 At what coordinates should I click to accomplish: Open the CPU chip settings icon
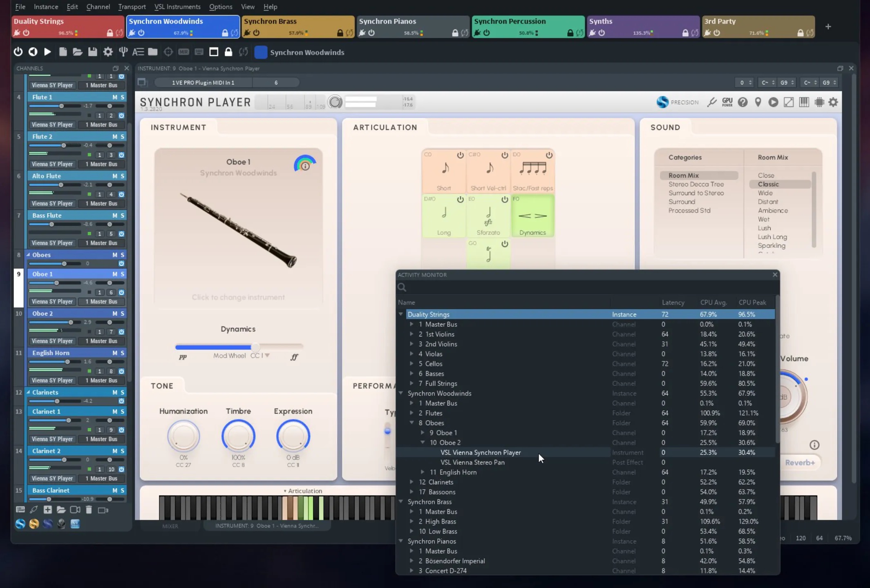coord(819,102)
